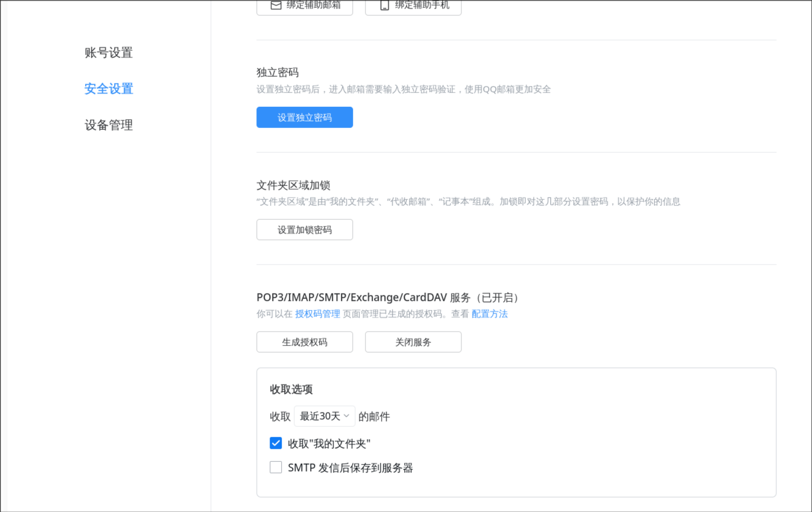Open 账号设置 in the sidebar
This screenshot has width=812, height=512.
(109, 53)
